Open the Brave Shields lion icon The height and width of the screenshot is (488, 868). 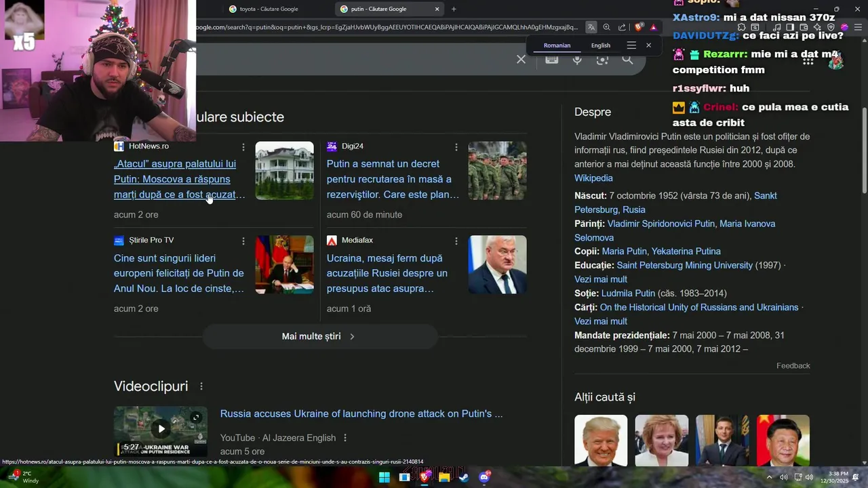pos(638,27)
